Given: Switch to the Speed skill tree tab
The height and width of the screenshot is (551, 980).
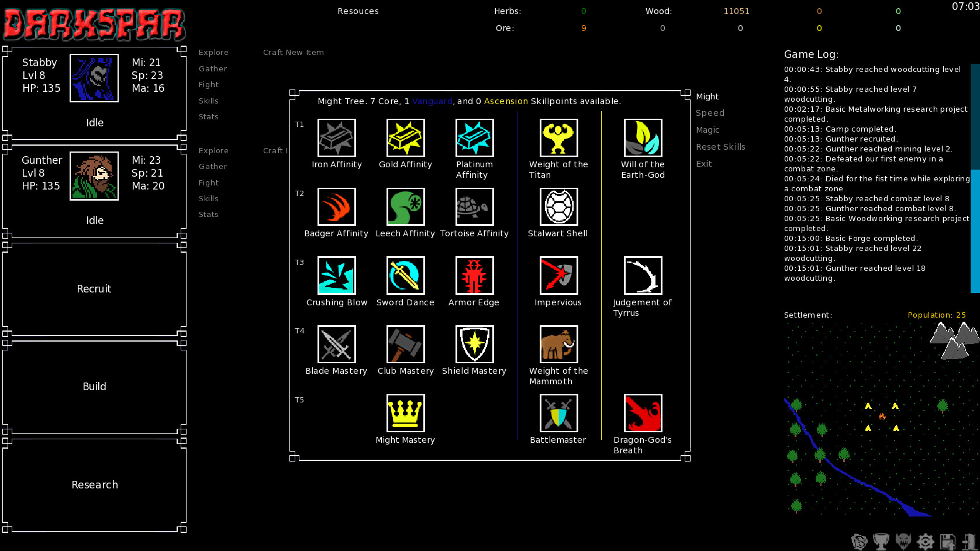Looking at the screenshot, I should (710, 112).
